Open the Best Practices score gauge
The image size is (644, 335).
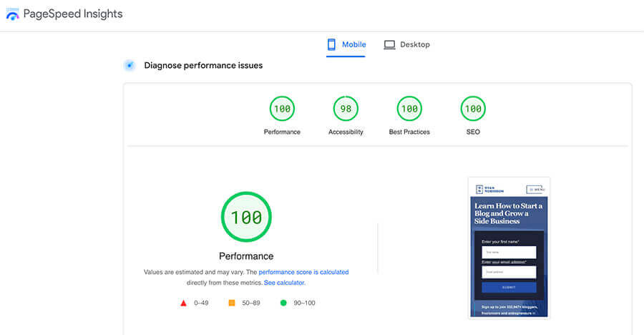coord(409,109)
